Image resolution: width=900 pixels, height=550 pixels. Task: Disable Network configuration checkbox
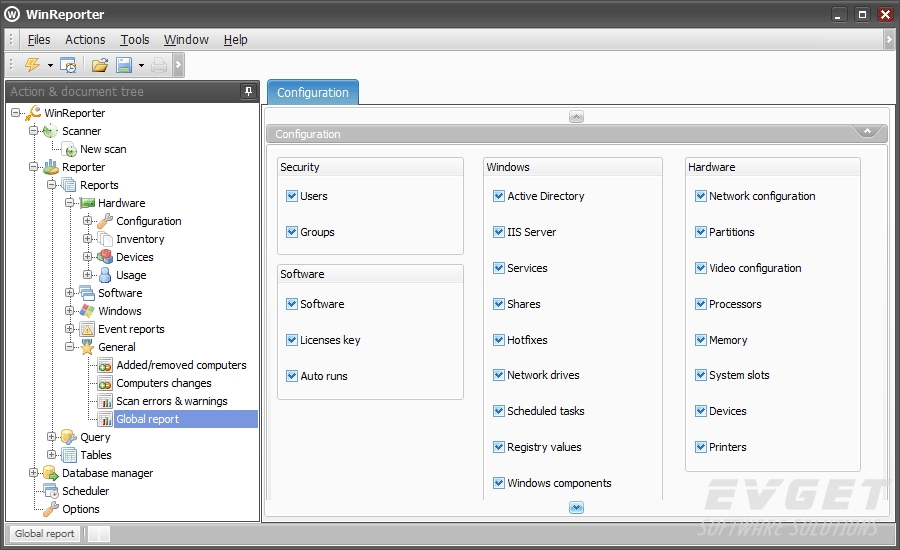coord(701,196)
